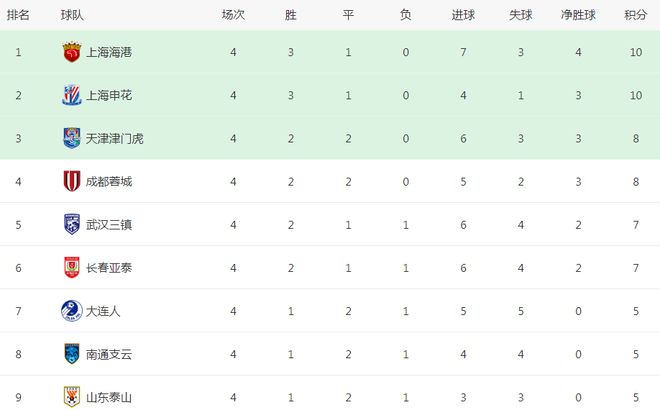The height and width of the screenshot is (410, 660).
Task: Select the 成都蓉城 red shield logo
Action: point(72,181)
